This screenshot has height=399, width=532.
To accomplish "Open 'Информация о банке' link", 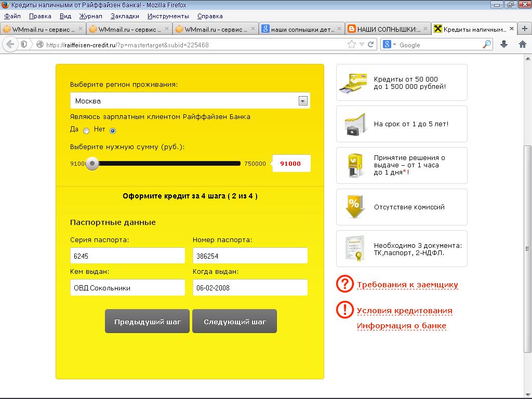I will point(402,326).
